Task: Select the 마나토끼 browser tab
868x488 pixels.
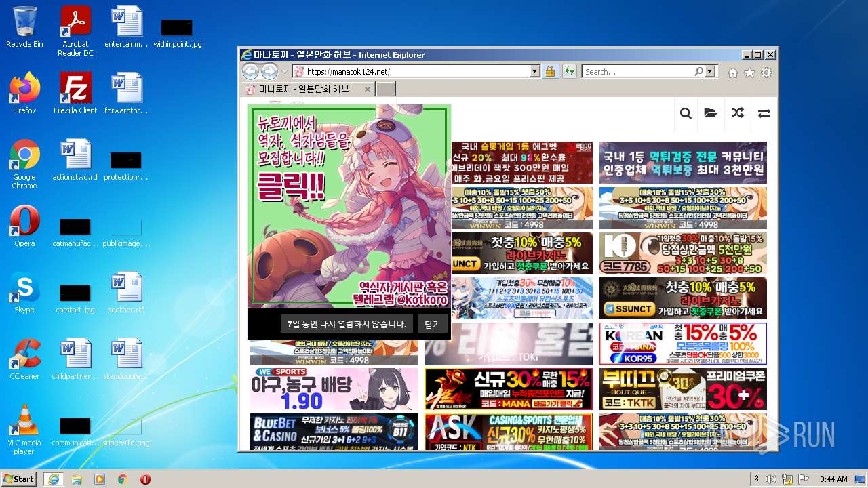Action: pyautogui.click(x=307, y=89)
